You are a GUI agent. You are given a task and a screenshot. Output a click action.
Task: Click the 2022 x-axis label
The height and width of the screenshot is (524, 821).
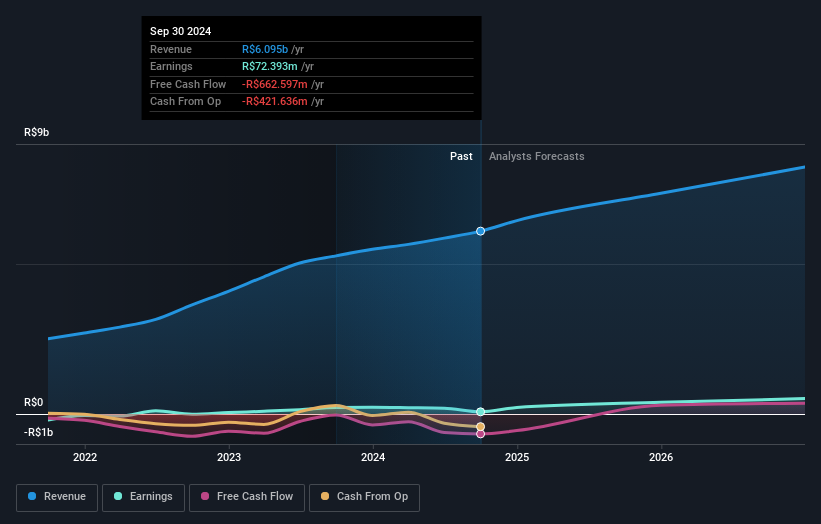tap(85, 457)
